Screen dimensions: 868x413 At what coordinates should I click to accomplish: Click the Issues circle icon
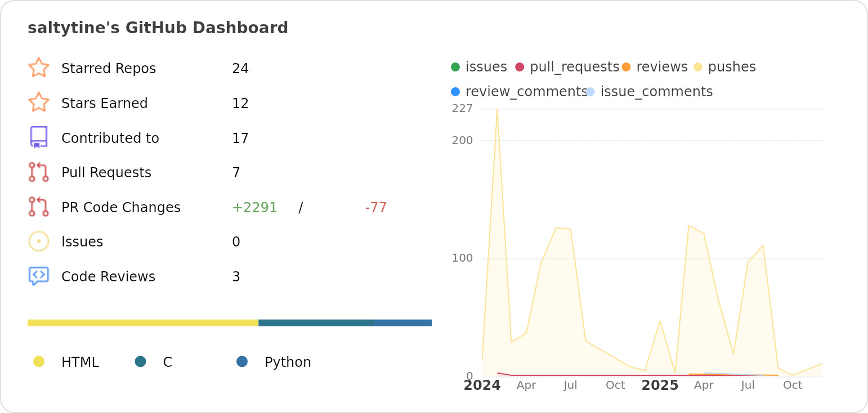point(38,241)
